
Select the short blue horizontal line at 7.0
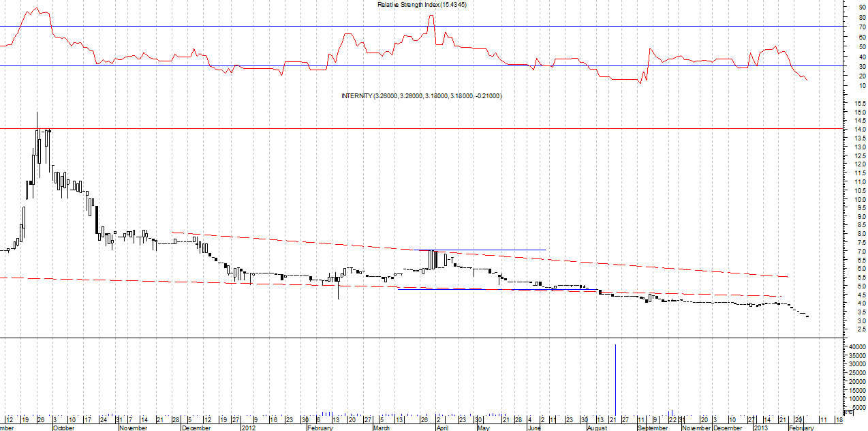[x=491, y=250]
